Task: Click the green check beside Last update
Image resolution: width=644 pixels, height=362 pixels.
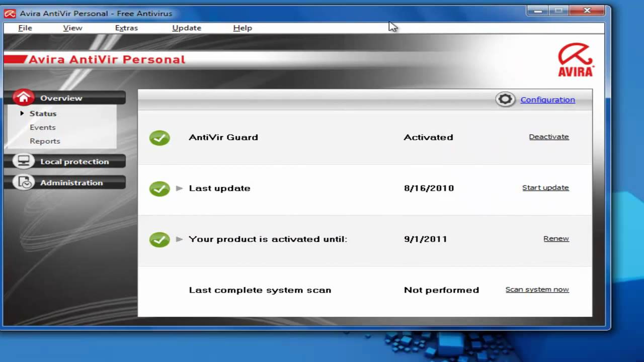Action: click(x=159, y=189)
